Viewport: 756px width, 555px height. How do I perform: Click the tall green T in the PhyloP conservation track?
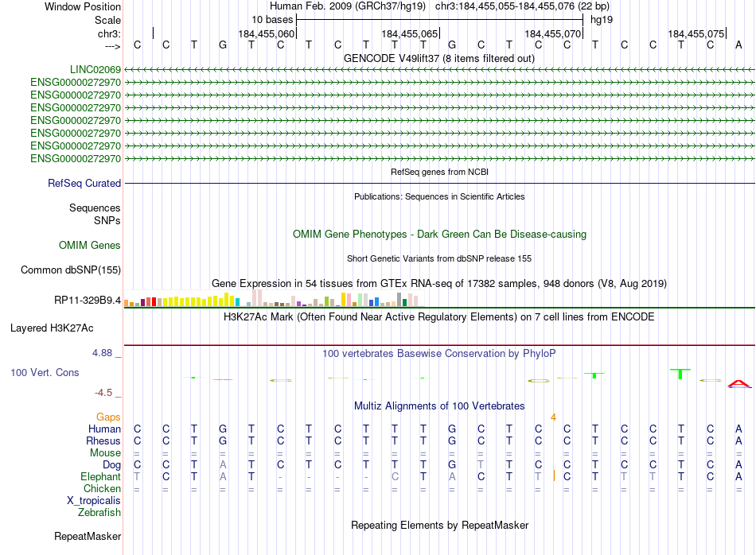pyautogui.click(x=680, y=374)
